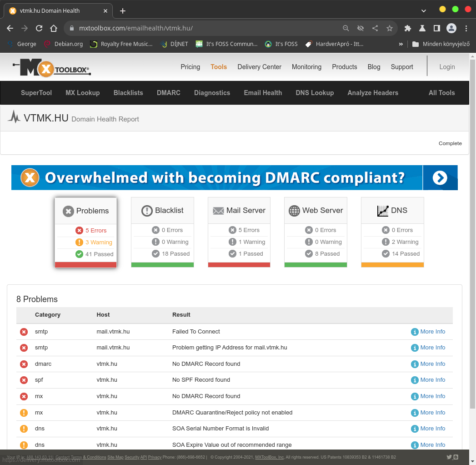Show hidden bookmarks with the double chevron
This screenshot has height=465, width=476.
point(401,44)
